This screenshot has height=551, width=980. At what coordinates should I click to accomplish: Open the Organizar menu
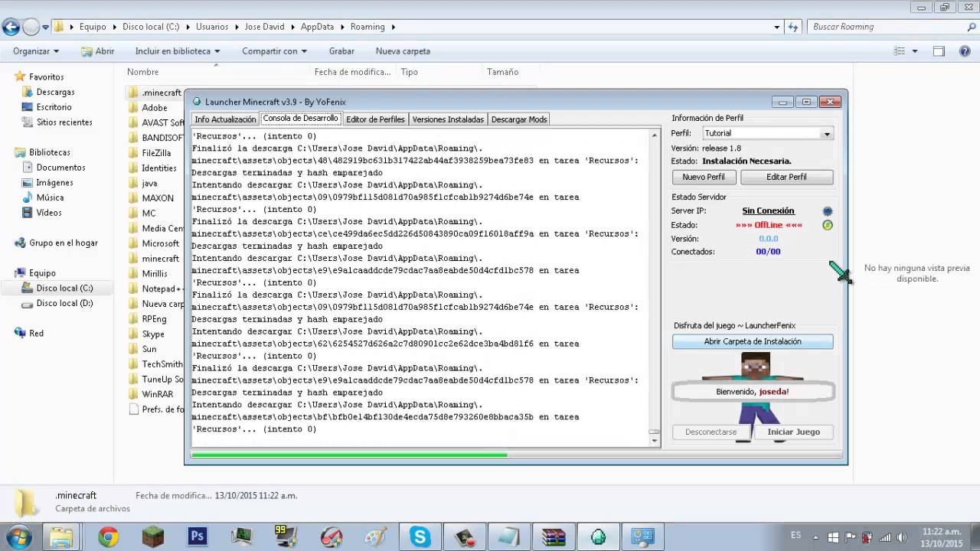click(x=35, y=51)
